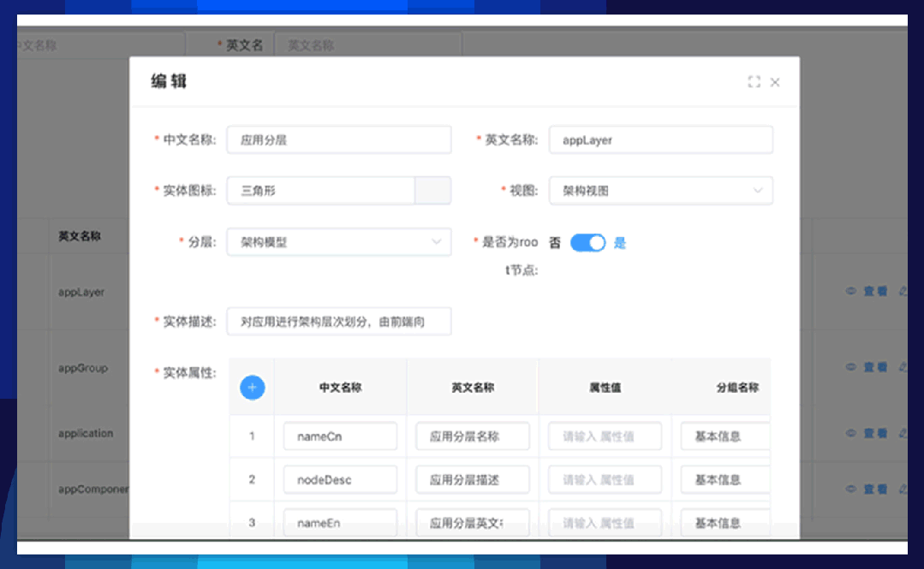
Task: Click the 属性值 column header in attribute table
Action: [605, 388]
